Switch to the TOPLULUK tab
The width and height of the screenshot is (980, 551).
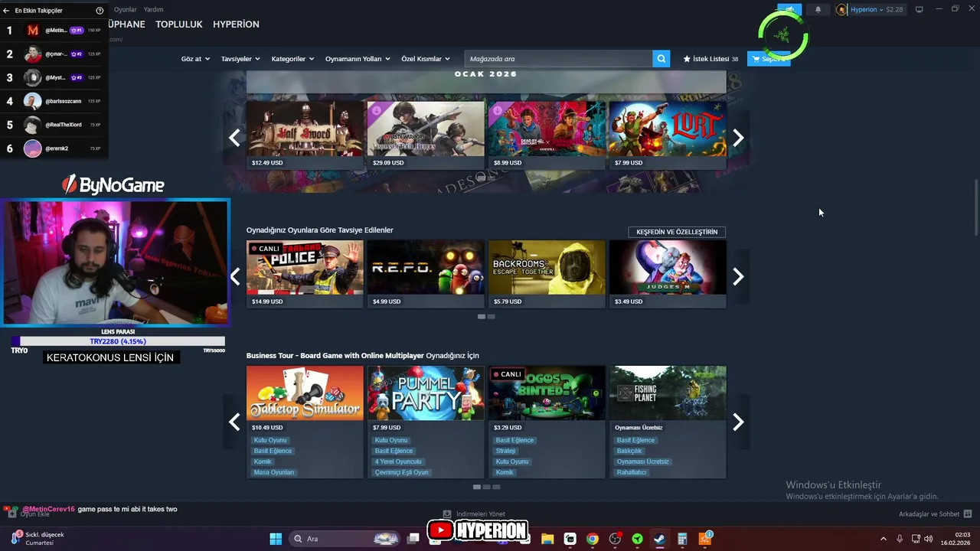tap(179, 24)
